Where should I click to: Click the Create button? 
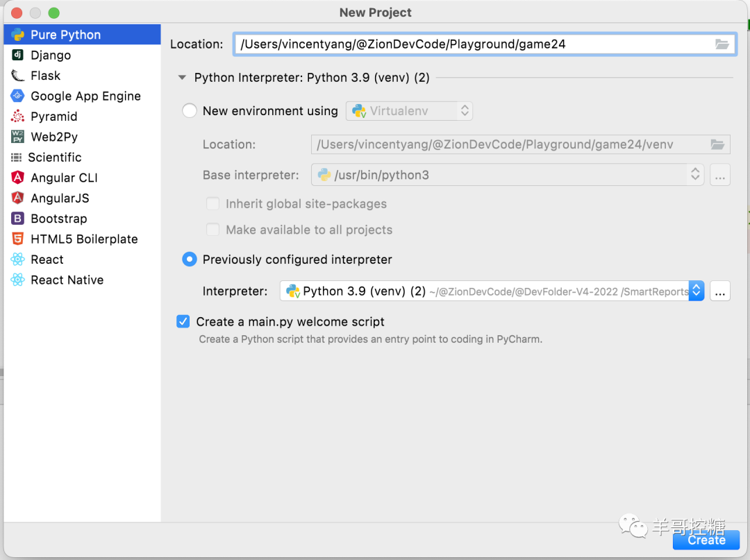click(x=706, y=540)
